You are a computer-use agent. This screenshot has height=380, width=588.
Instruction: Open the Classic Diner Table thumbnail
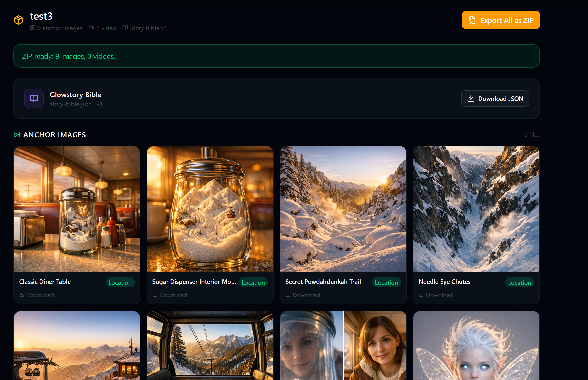pyautogui.click(x=77, y=209)
